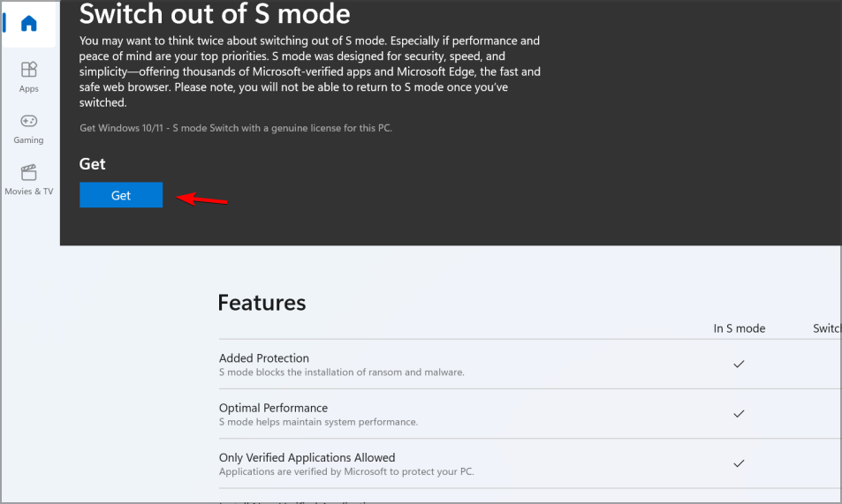842x504 pixels.
Task: Click the 'In S mode' column header
Action: click(740, 328)
